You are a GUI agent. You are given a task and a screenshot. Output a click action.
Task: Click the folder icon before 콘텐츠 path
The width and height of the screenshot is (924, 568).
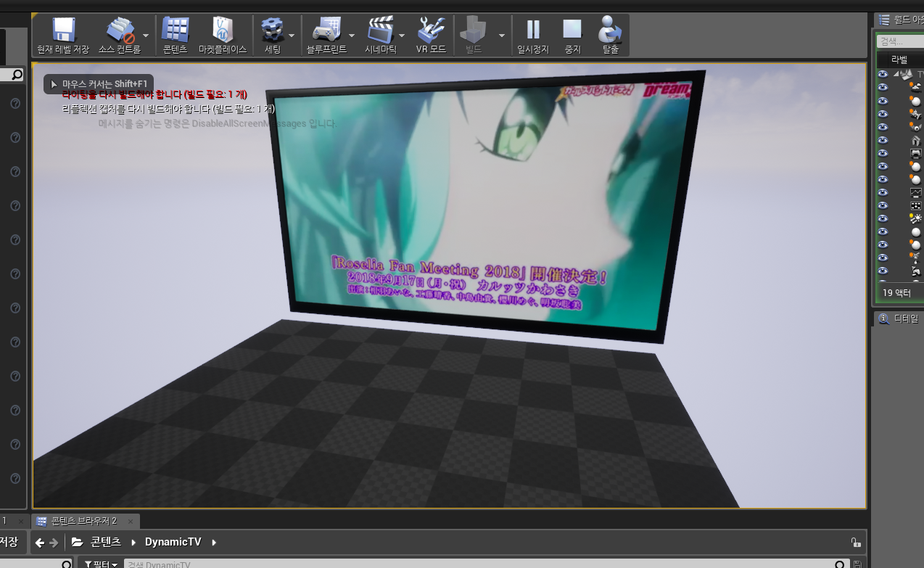coord(77,543)
